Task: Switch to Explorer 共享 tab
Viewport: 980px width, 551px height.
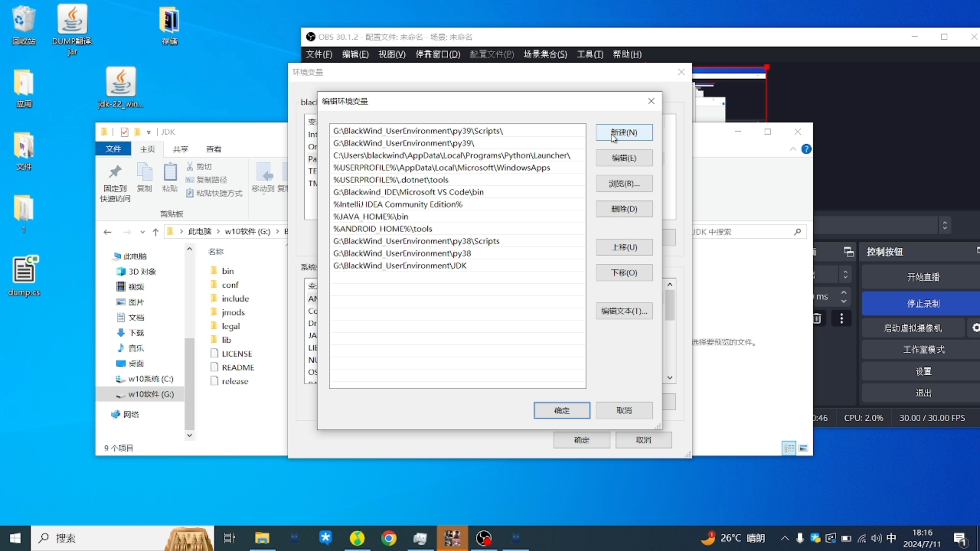Action: click(180, 149)
